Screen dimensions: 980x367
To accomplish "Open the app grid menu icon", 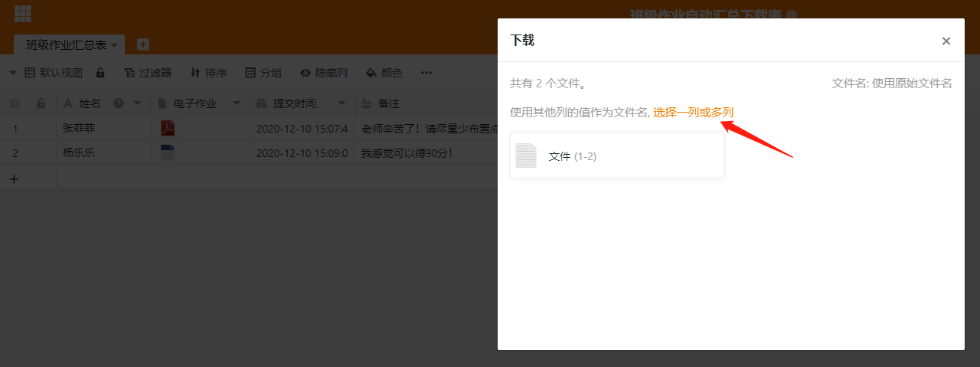I will pos(23,14).
